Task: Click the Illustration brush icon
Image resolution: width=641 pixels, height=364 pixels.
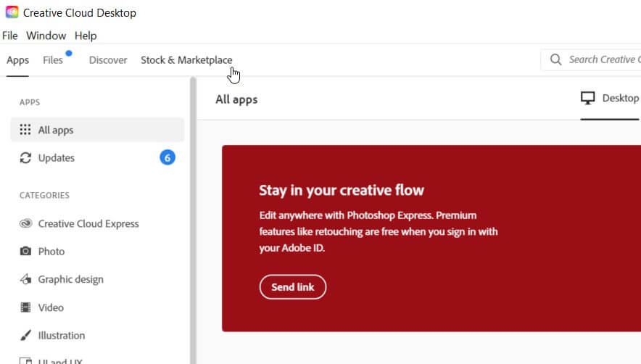Action: coord(25,336)
